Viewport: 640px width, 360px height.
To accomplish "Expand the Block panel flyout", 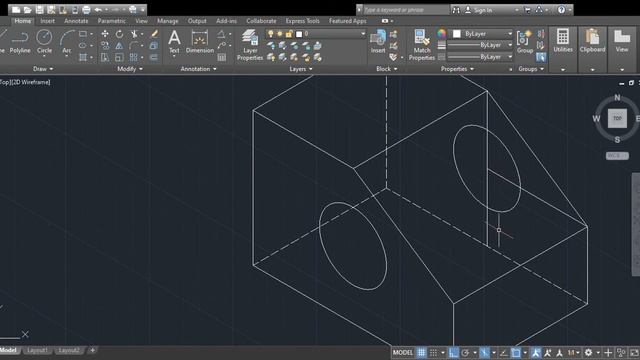I will 387,69.
